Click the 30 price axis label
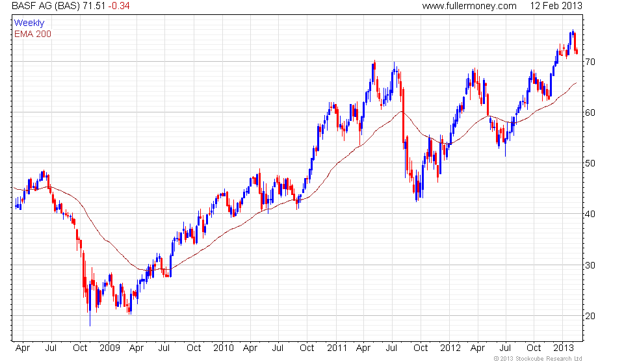Screen dimensions: 637x364 click(590, 265)
